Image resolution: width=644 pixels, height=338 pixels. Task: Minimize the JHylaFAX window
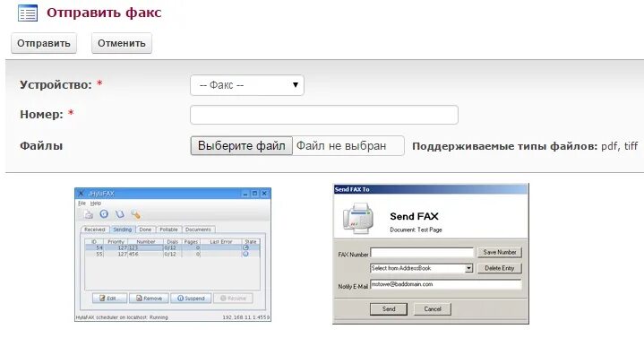pos(245,194)
